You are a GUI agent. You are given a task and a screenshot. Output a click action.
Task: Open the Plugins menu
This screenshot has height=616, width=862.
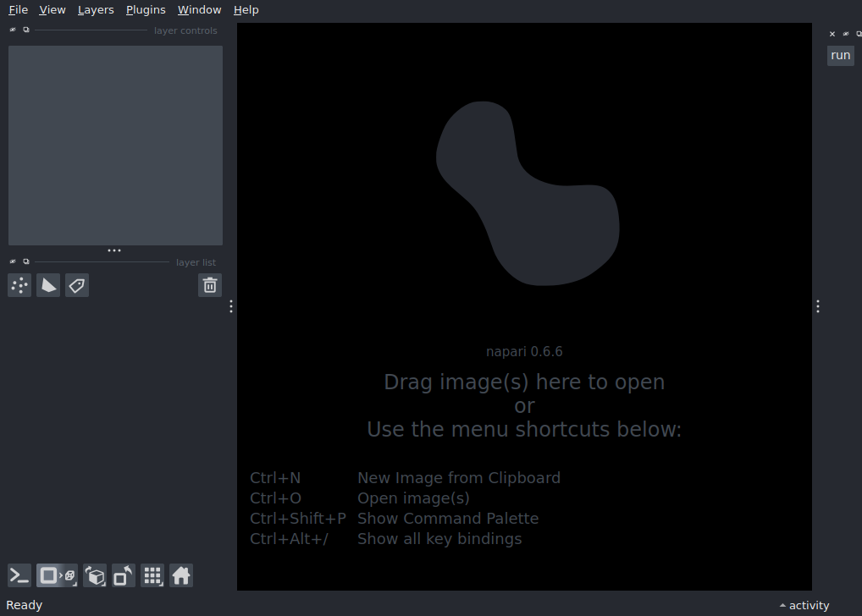[x=145, y=9]
